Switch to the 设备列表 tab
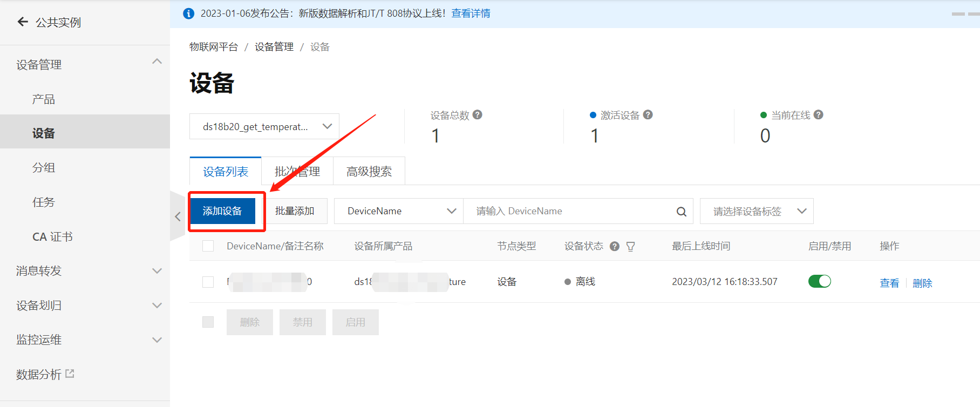 pos(226,171)
